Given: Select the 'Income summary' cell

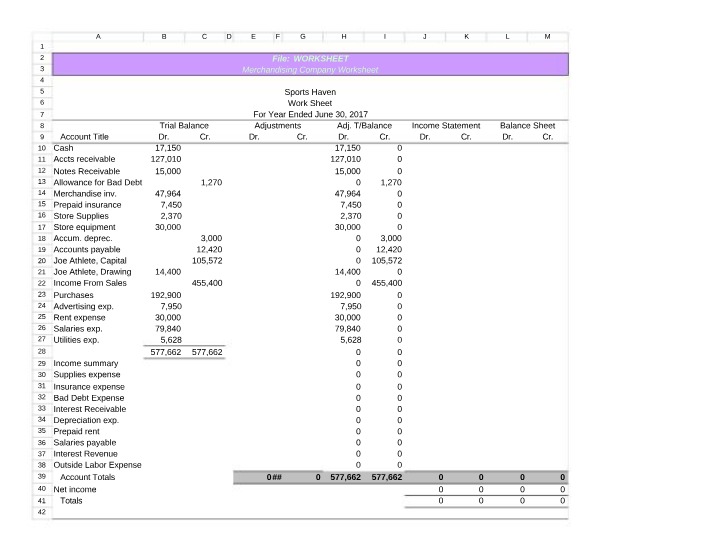Looking at the screenshot, I should tap(86, 363).
